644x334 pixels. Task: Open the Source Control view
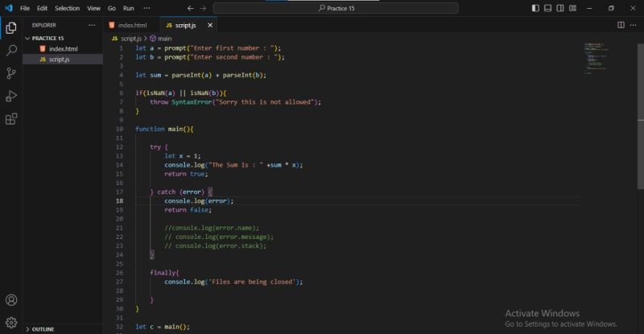click(x=11, y=73)
